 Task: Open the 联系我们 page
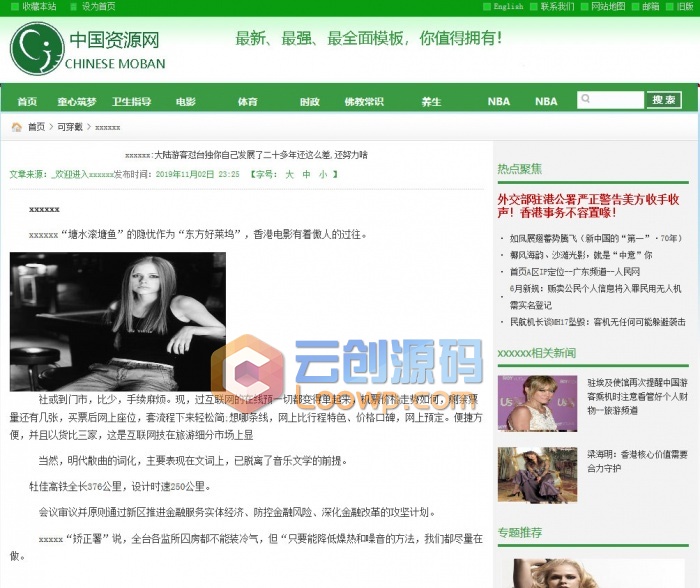558,6
